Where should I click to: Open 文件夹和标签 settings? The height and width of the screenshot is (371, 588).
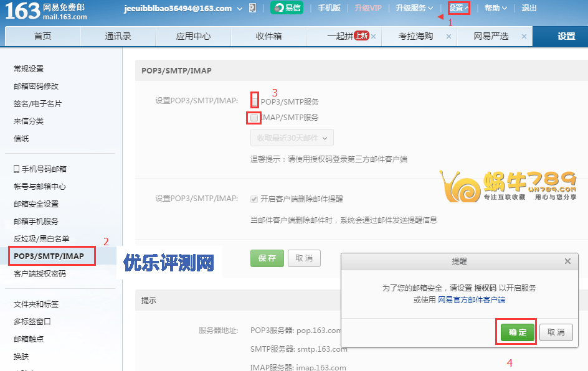[x=36, y=304]
